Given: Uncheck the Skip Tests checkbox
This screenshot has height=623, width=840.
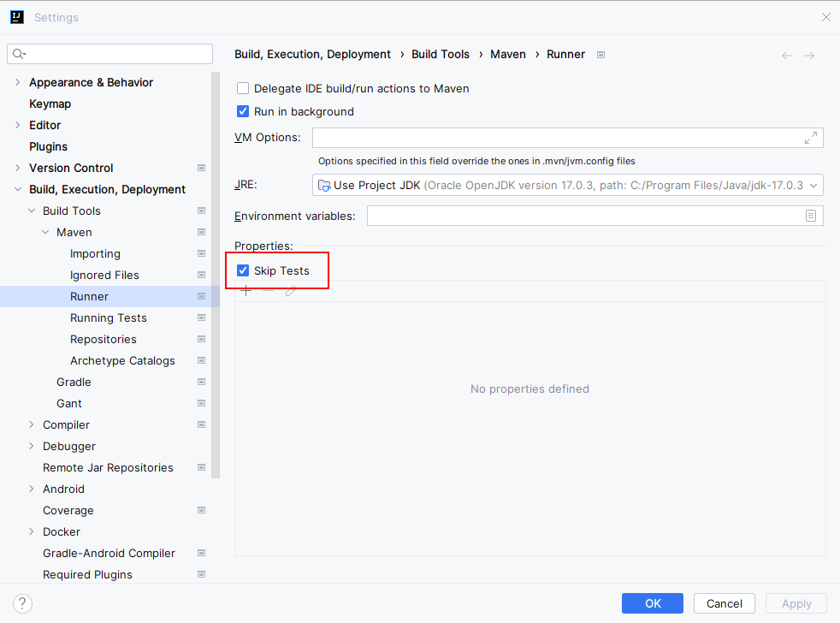Looking at the screenshot, I should click(x=243, y=270).
